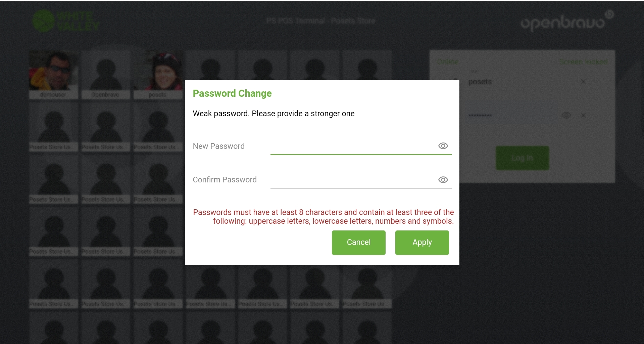Click the Confirm Password input field
The height and width of the screenshot is (344, 644).
pyautogui.click(x=352, y=180)
